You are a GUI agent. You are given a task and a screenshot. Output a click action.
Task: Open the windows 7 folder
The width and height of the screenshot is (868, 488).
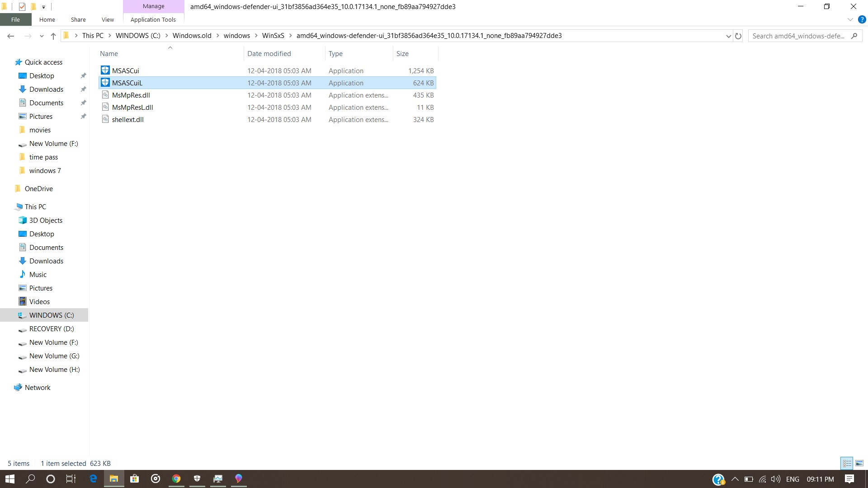45,171
